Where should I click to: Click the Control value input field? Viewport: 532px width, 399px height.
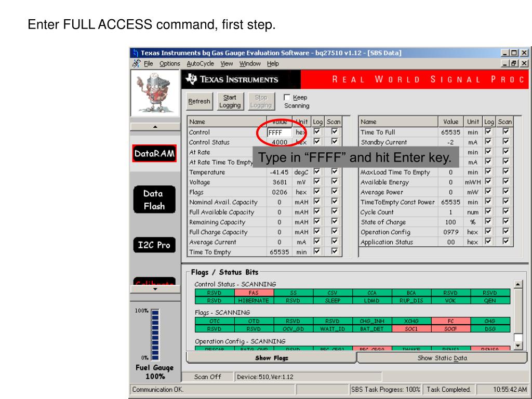tap(280, 132)
